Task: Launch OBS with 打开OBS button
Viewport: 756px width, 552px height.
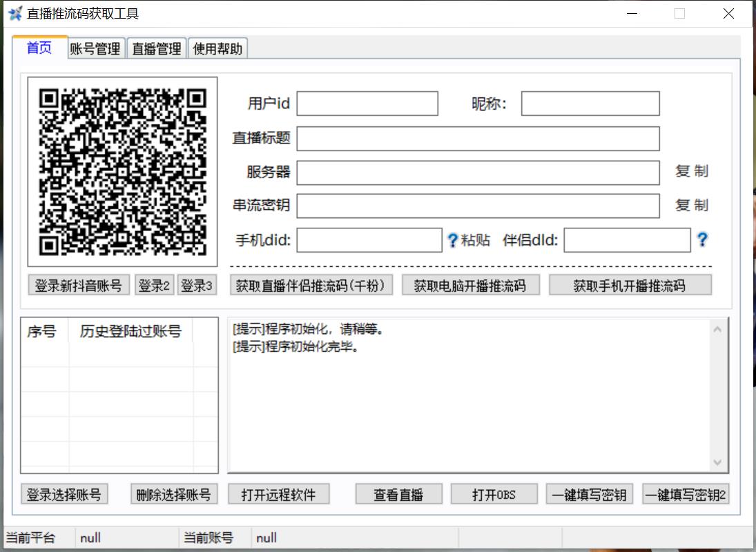Action: click(x=494, y=494)
